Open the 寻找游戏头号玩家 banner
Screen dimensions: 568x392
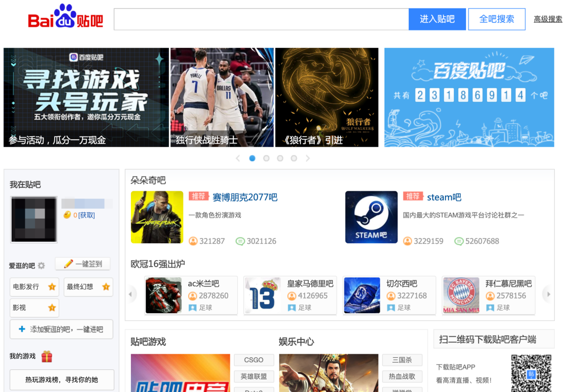click(x=86, y=97)
